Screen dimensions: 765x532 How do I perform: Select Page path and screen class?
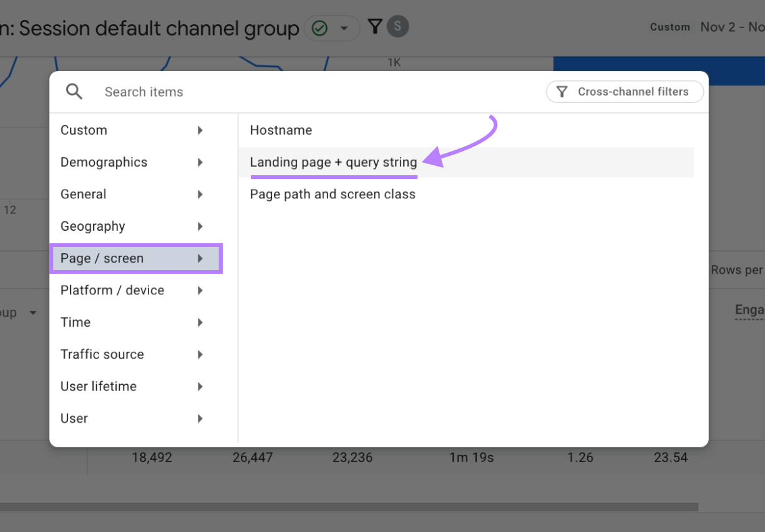[333, 194]
